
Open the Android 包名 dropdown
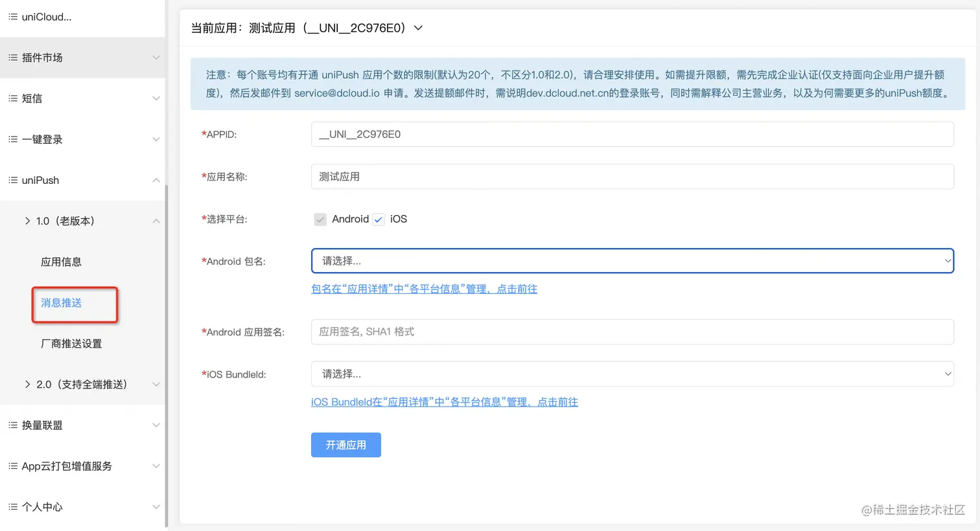pos(633,261)
